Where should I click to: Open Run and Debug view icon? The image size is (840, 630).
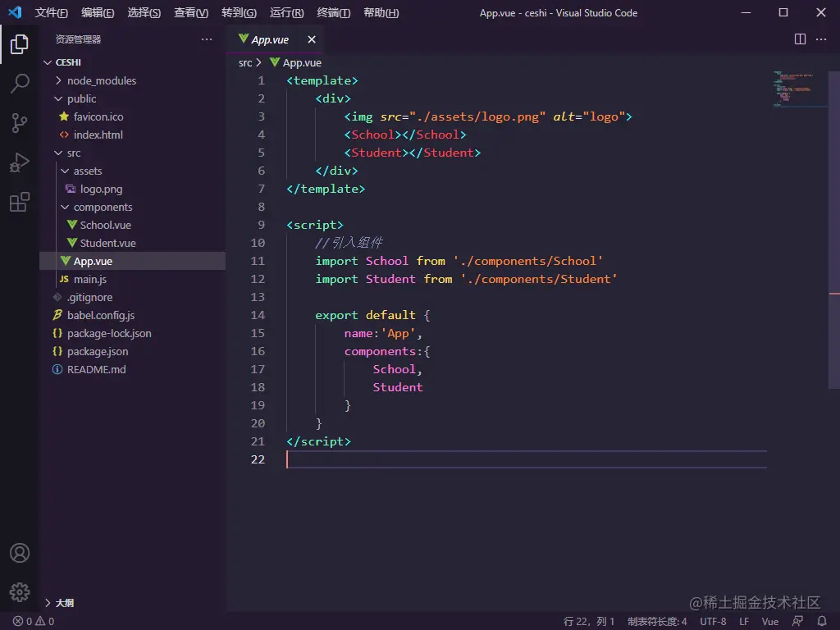(x=20, y=163)
